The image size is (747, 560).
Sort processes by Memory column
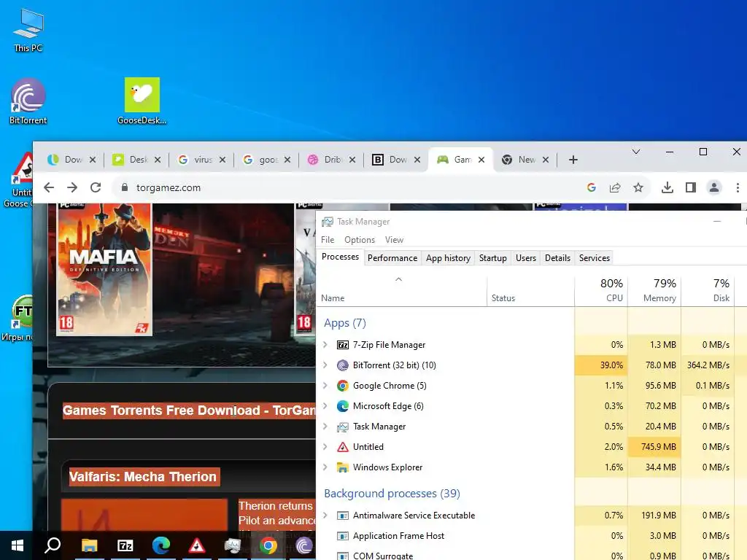[654, 290]
